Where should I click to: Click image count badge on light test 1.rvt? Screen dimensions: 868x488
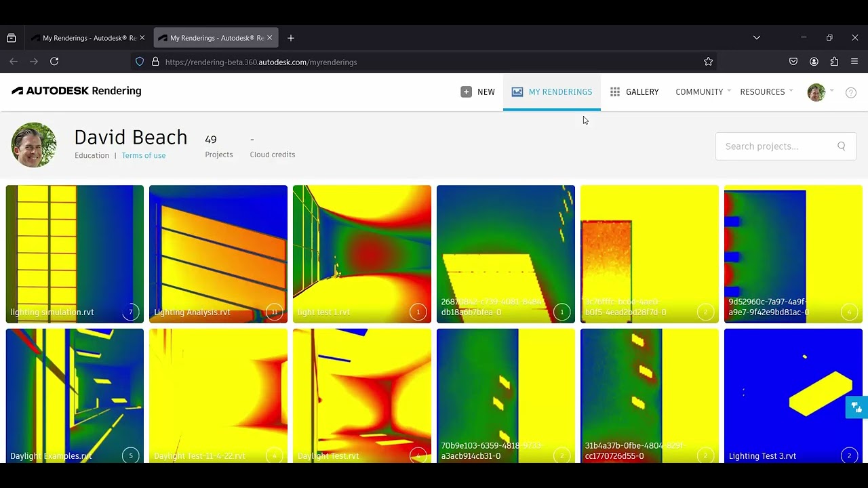pos(418,312)
